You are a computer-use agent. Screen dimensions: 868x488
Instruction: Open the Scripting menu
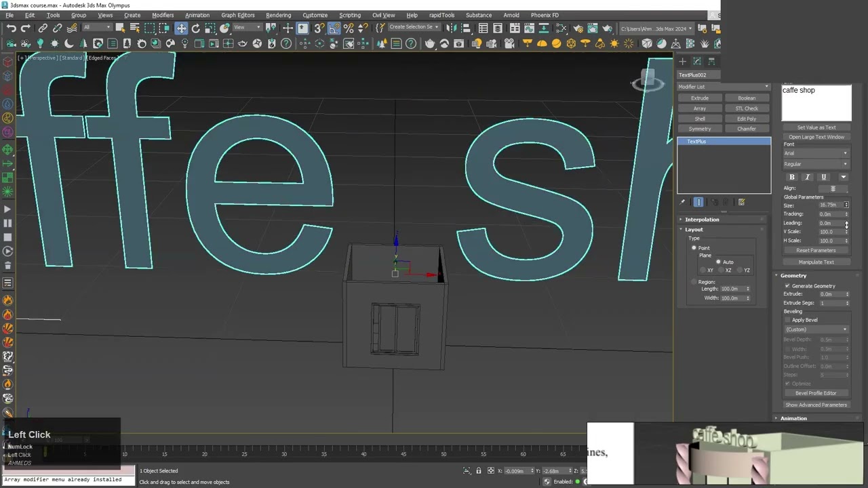click(350, 15)
